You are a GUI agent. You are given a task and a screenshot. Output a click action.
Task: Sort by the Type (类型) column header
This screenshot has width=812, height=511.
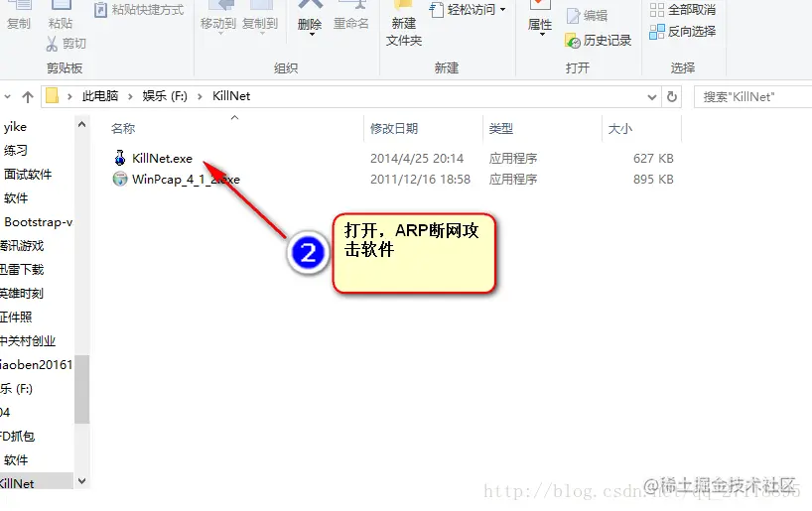click(500, 128)
